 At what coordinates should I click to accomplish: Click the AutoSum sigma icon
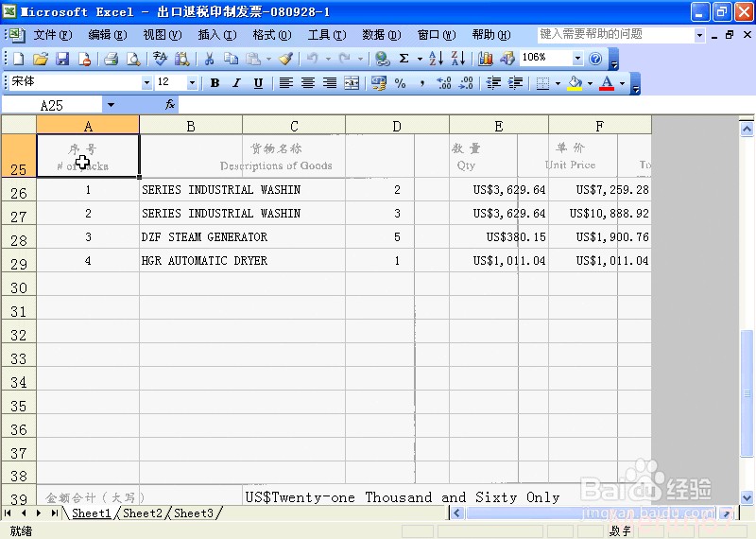[404, 59]
